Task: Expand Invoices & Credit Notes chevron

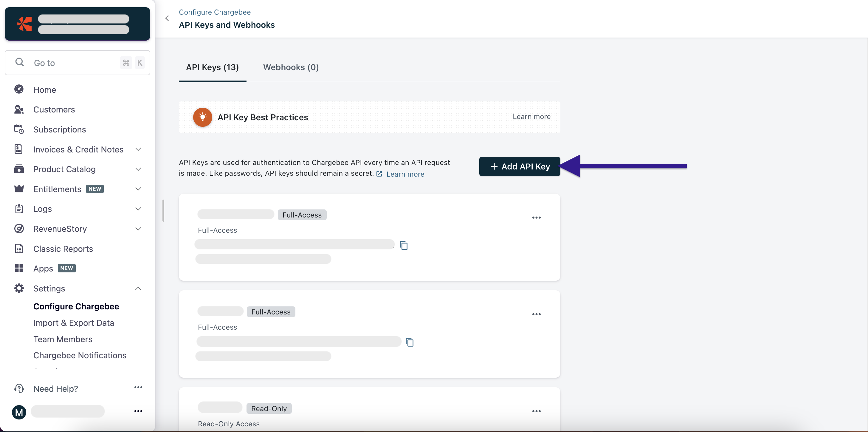Action: pyautogui.click(x=138, y=149)
